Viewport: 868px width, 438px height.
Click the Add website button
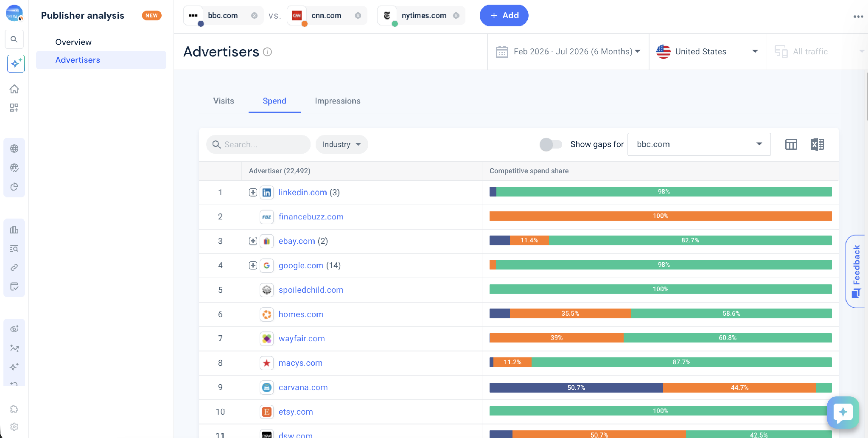[504, 16]
